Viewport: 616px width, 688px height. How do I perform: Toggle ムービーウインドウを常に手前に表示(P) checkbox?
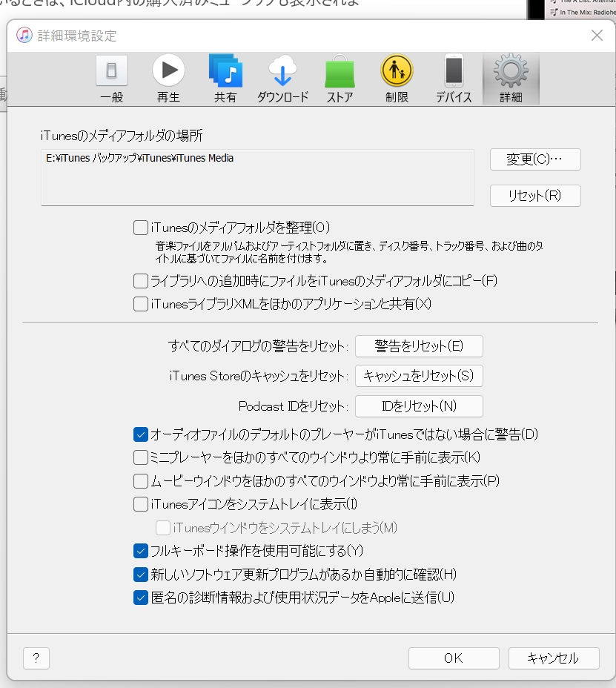click(x=140, y=481)
